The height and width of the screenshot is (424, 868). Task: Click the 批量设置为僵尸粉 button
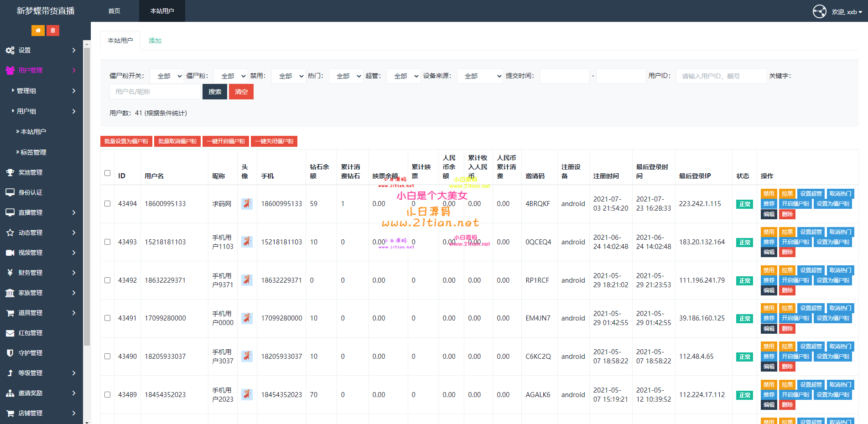(126, 141)
